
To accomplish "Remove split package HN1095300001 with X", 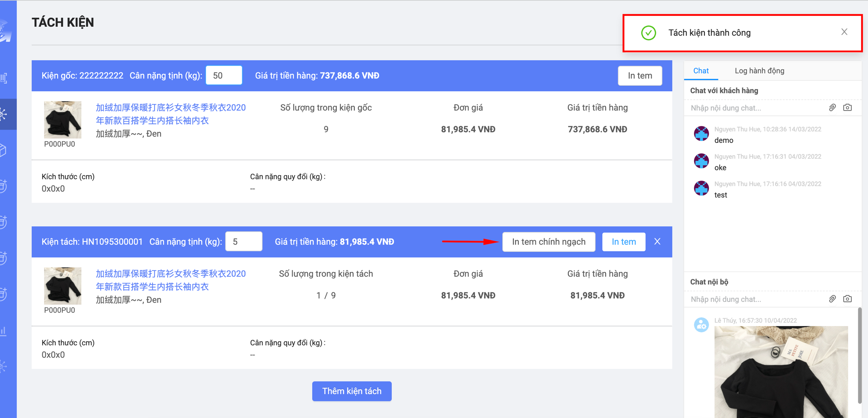I will (657, 242).
